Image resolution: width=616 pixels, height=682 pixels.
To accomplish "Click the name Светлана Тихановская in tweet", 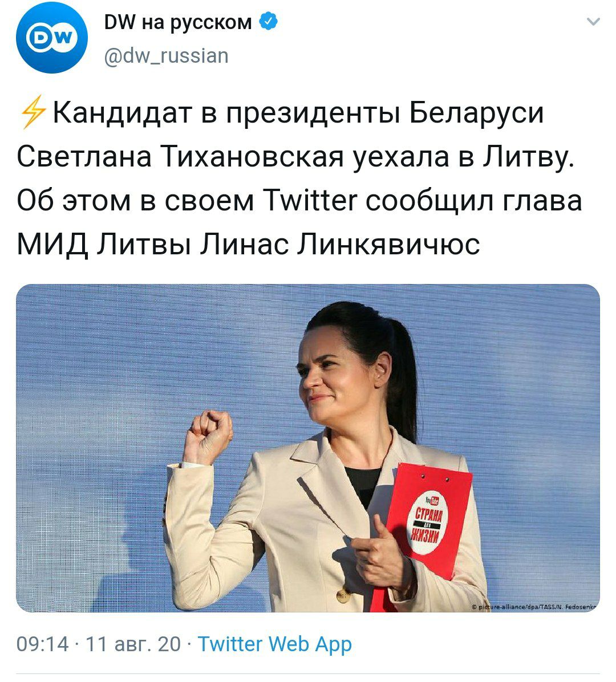I will click(x=181, y=157).
